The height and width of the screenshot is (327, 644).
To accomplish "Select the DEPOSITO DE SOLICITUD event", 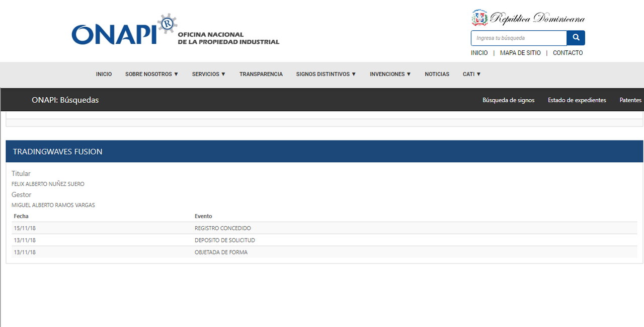I will click(225, 240).
